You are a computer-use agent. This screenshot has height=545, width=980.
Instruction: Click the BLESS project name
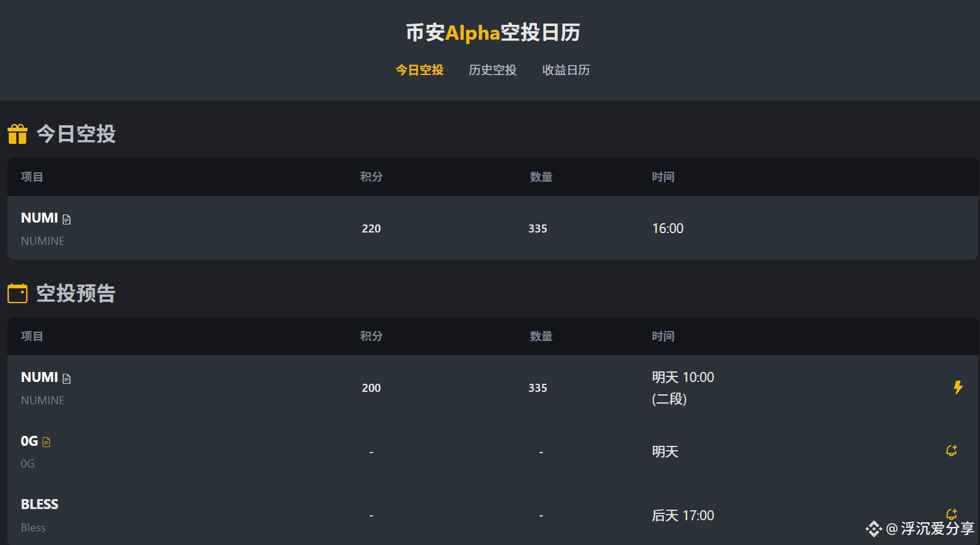[40, 504]
